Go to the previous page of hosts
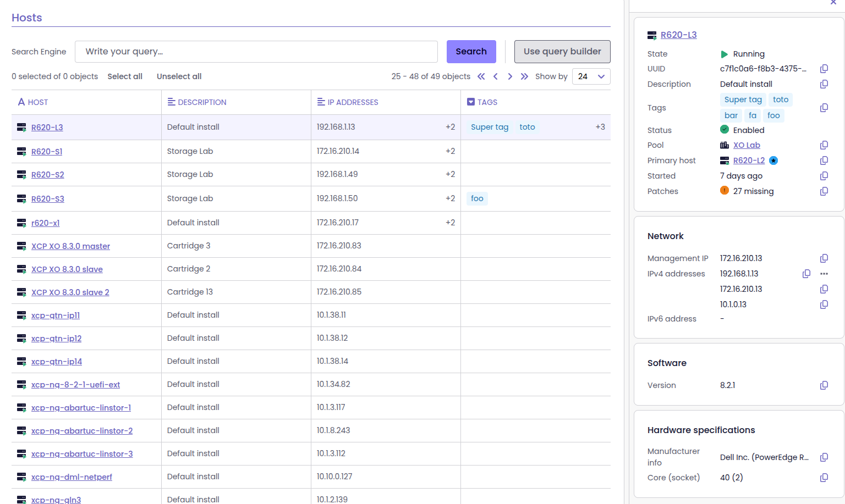This screenshot has height=504, width=845. 496,76
